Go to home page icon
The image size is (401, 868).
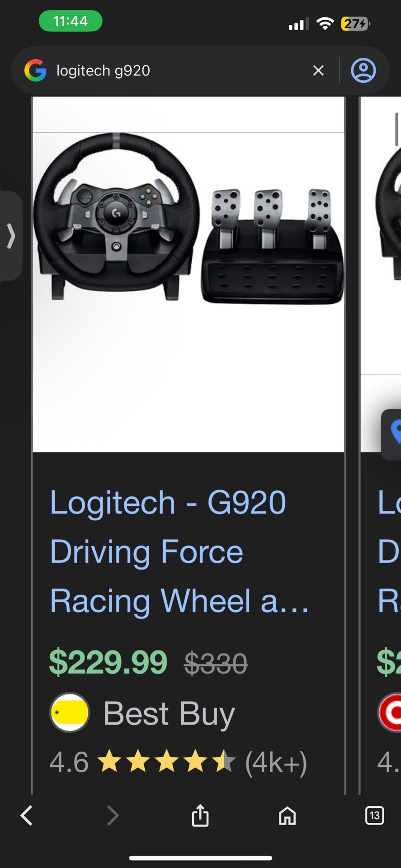tap(287, 816)
